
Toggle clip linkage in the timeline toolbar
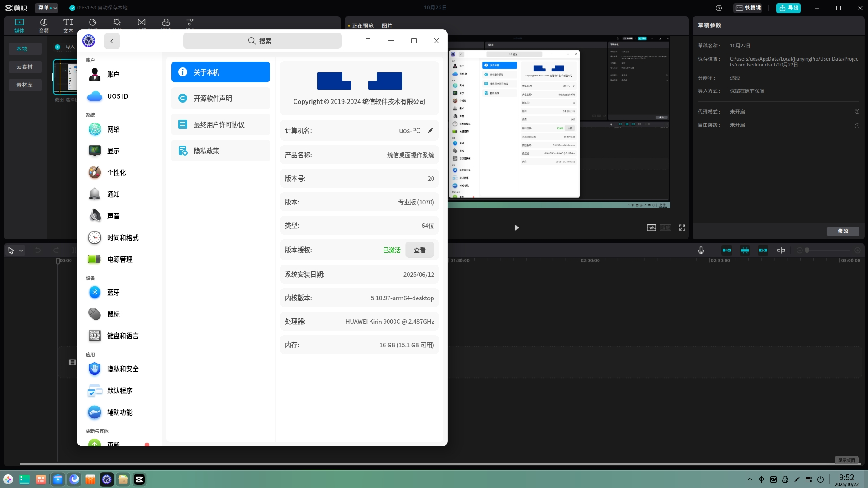(763, 251)
